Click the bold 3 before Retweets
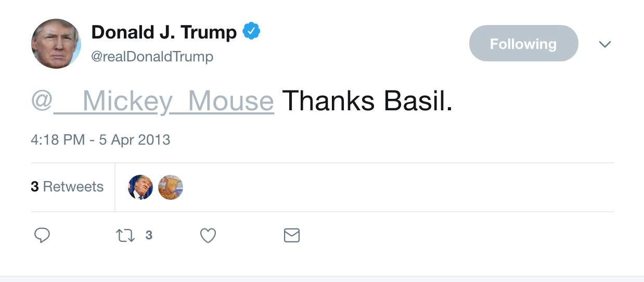The height and width of the screenshot is (282, 644). pyautogui.click(x=35, y=187)
